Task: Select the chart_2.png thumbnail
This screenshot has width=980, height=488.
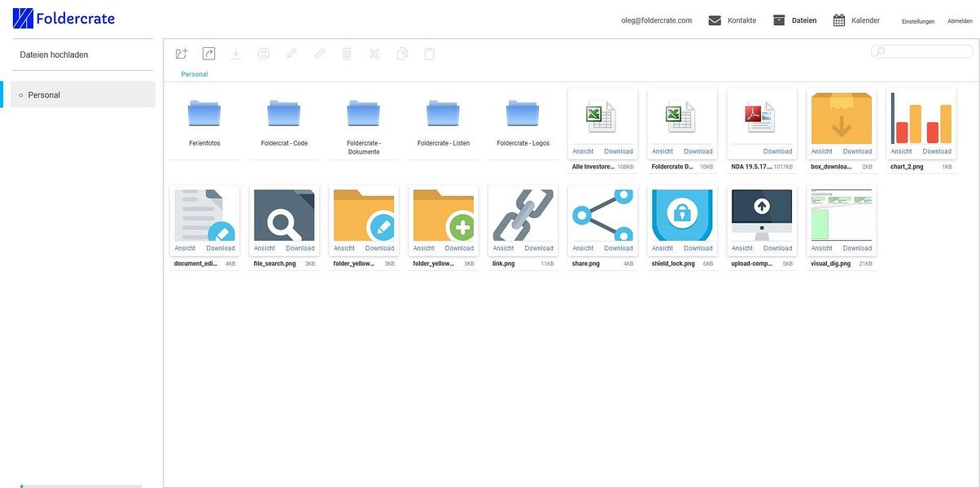Action: pos(921,118)
